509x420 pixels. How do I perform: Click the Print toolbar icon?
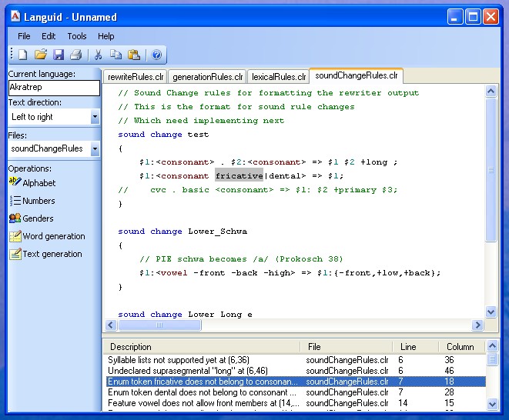(76, 55)
